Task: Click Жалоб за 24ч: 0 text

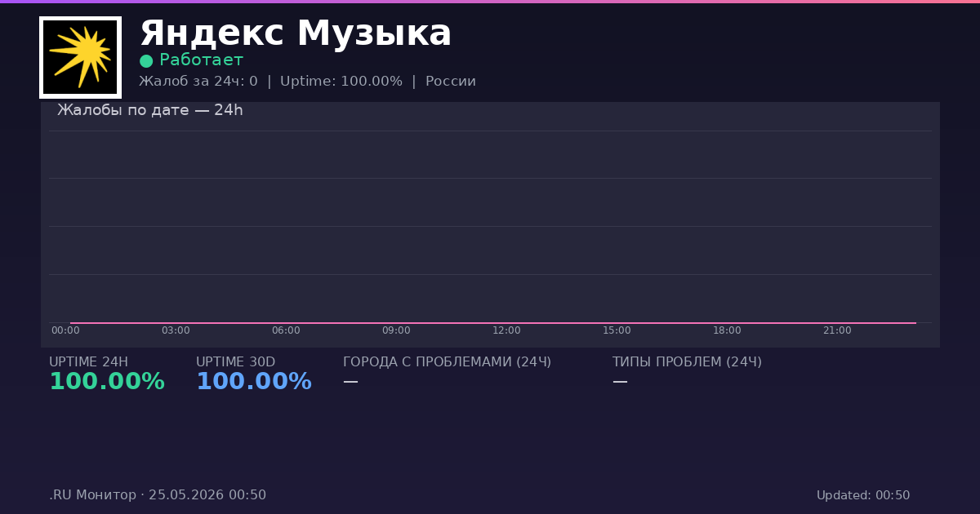Action: coord(198,82)
